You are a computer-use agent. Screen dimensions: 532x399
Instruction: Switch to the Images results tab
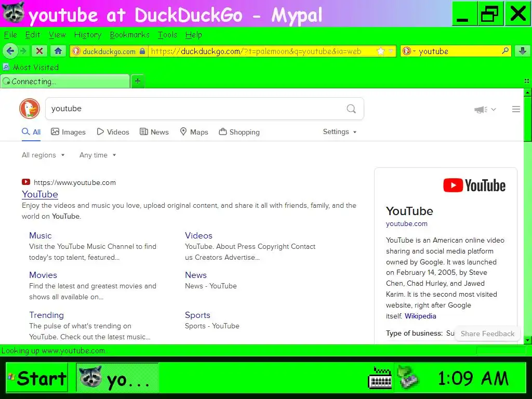68,132
